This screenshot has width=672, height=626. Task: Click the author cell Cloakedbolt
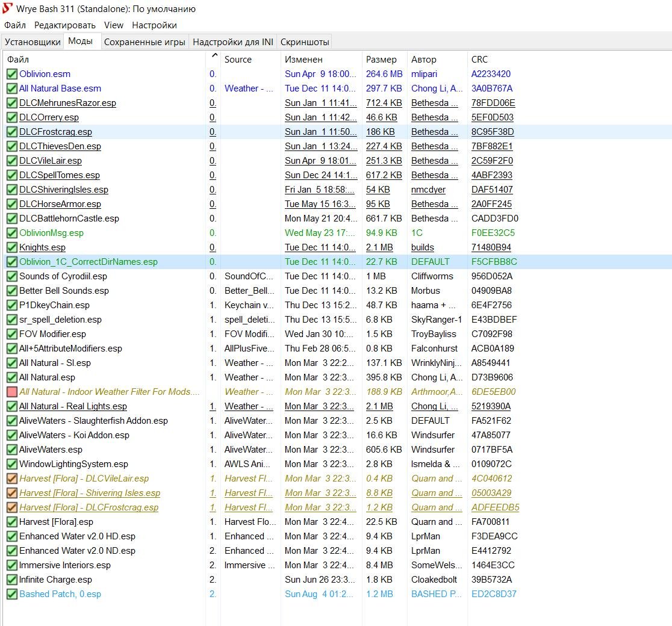pos(434,580)
